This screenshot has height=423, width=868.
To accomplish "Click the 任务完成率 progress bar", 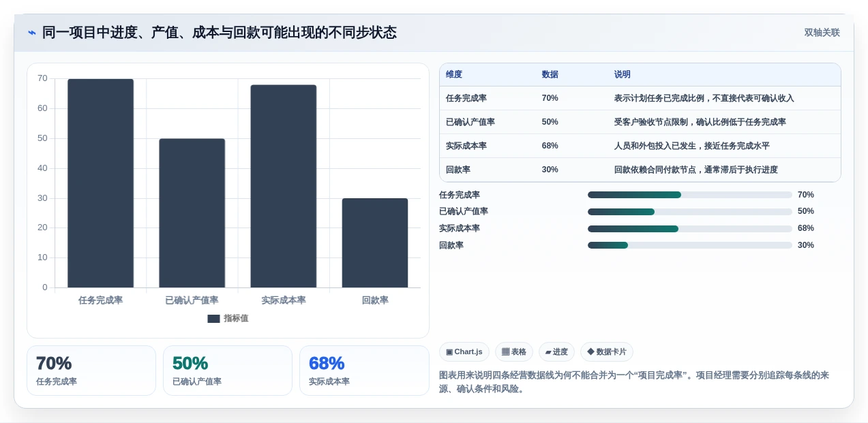I will (690, 195).
